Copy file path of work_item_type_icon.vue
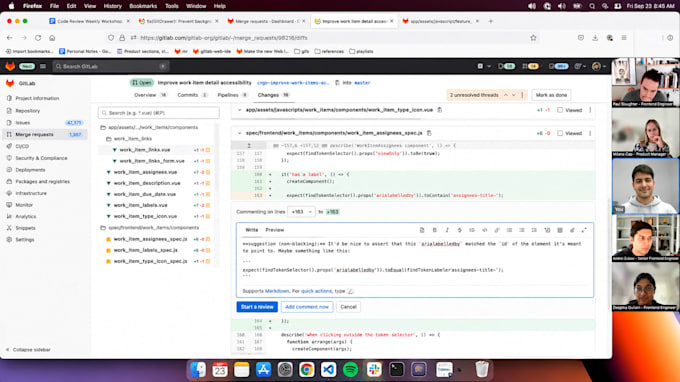Viewport: 680px width, 382px height. (440, 110)
